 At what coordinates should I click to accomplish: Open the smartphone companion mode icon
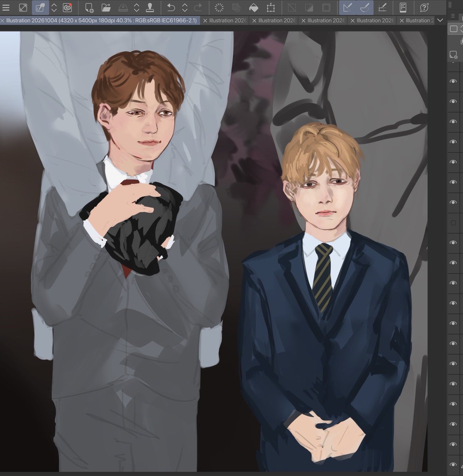[403, 8]
